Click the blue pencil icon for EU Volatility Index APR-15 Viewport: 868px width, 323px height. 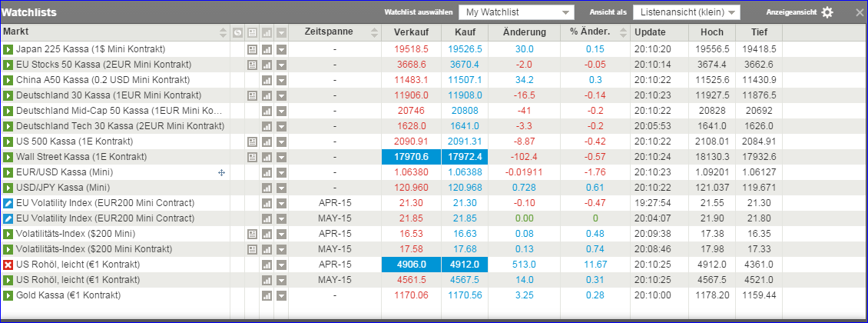click(8, 203)
